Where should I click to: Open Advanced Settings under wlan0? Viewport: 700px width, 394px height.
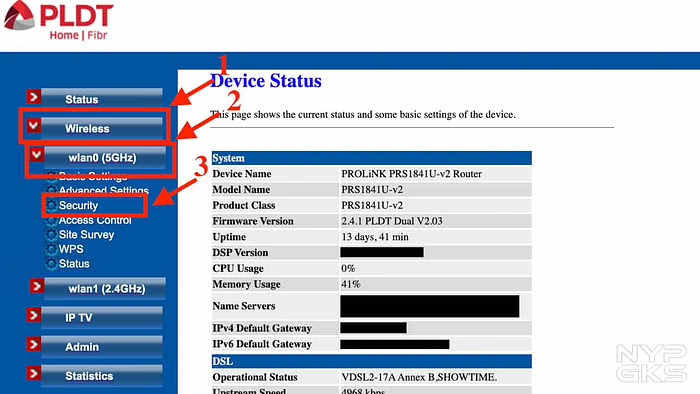pos(104,191)
